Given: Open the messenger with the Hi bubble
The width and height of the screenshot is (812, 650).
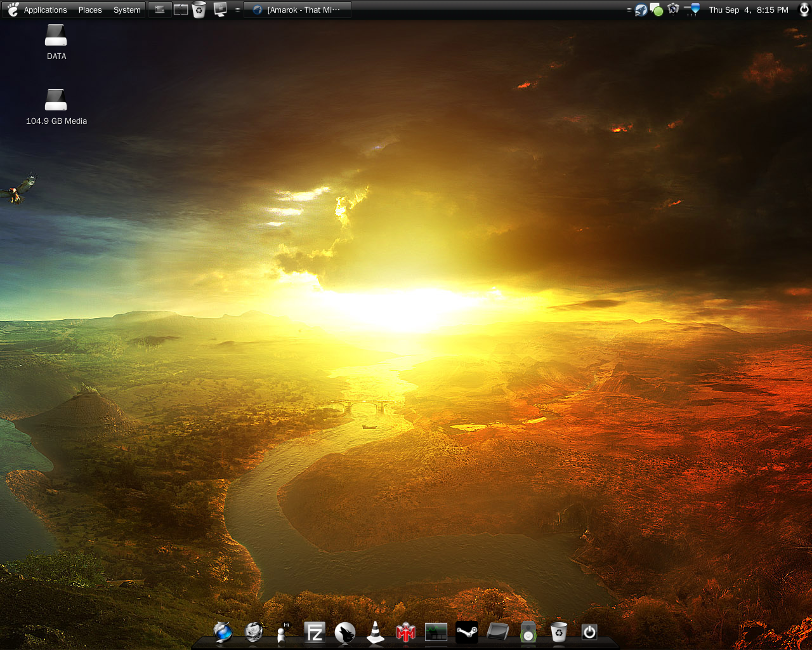Looking at the screenshot, I should (x=281, y=633).
